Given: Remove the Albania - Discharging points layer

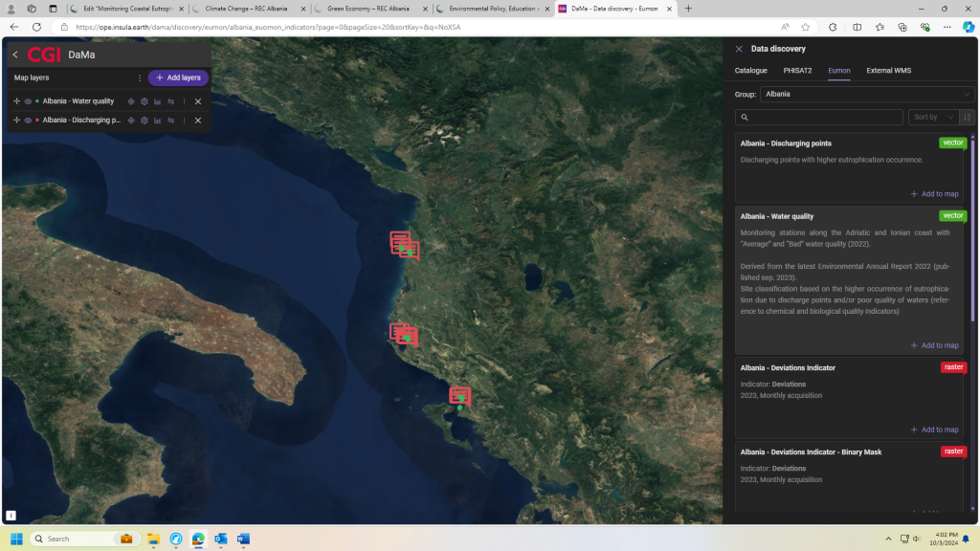Looking at the screenshot, I should pyautogui.click(x=198, y=121).
